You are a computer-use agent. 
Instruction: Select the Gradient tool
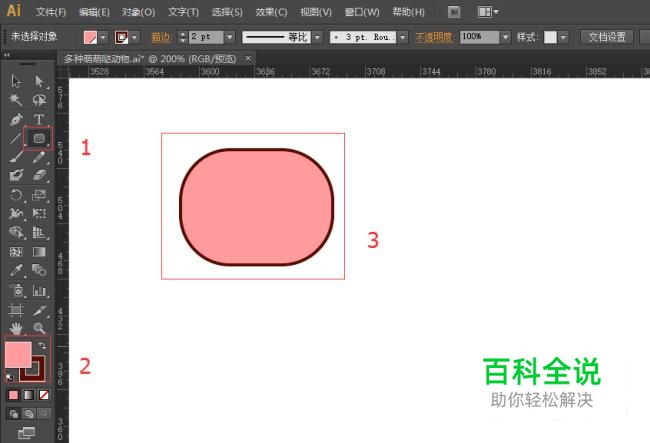pos(39,252)
